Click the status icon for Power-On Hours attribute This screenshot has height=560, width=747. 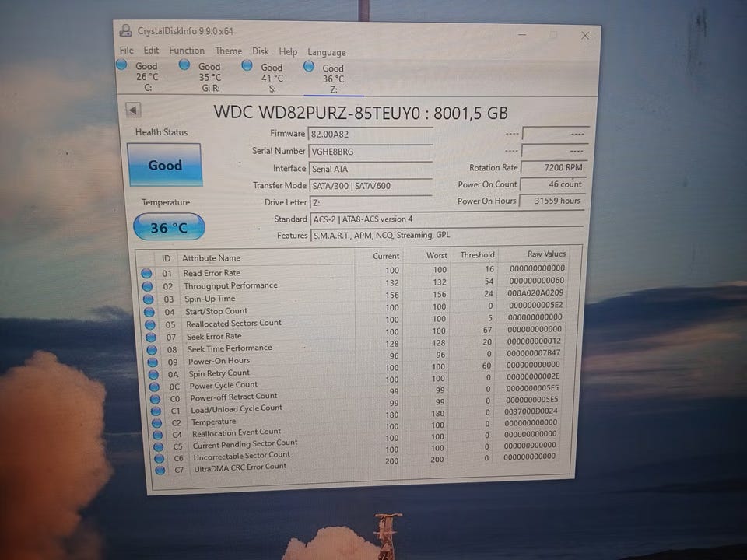(x=153, y=362)
